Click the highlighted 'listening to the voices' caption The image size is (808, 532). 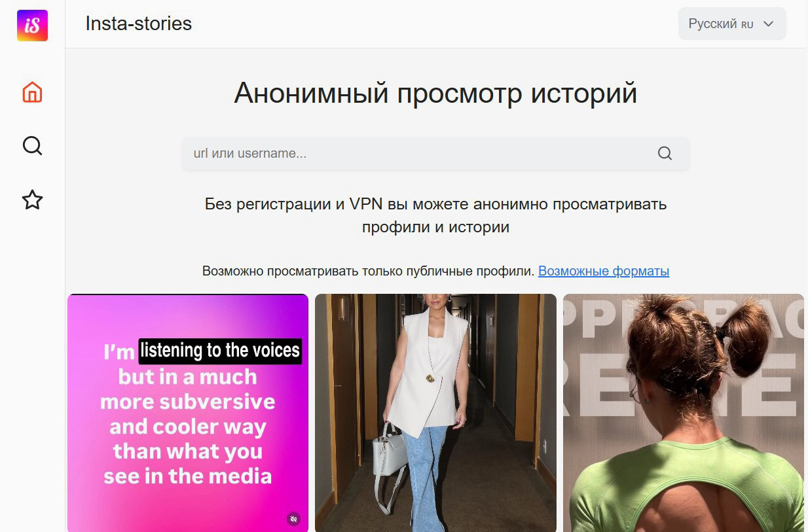(220, 351)
